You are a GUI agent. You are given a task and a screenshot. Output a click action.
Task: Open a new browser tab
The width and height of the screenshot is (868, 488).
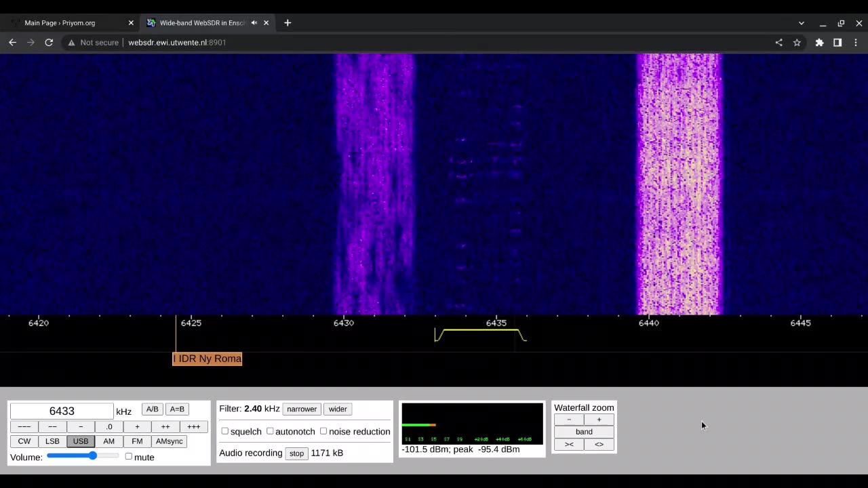click(x=288, y=22)
